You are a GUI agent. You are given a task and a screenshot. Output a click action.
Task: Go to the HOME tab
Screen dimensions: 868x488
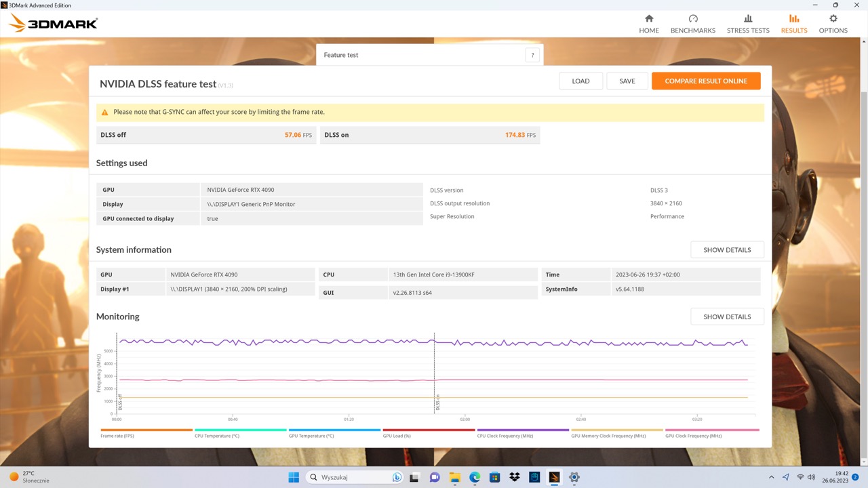point(649,24)
